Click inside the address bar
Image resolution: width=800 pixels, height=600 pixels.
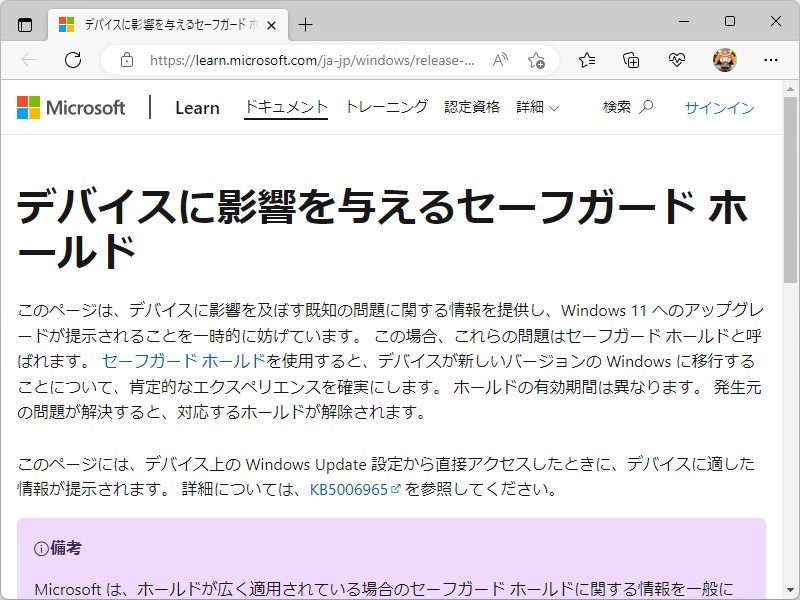coord(300,60)
